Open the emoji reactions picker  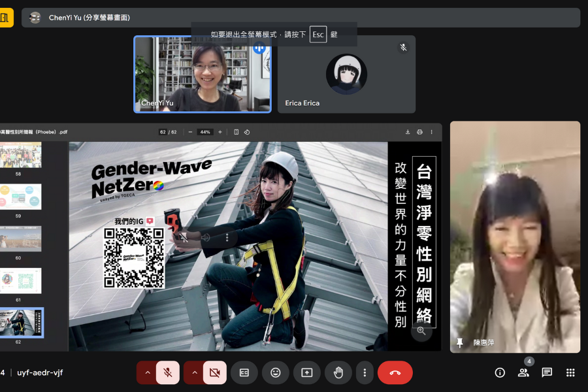(276, 372)
